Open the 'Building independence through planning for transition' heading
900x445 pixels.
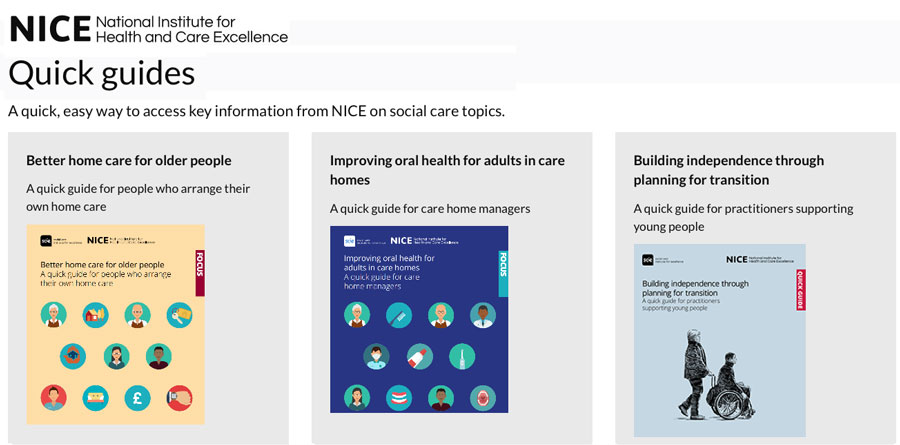[x=728, y=170]
